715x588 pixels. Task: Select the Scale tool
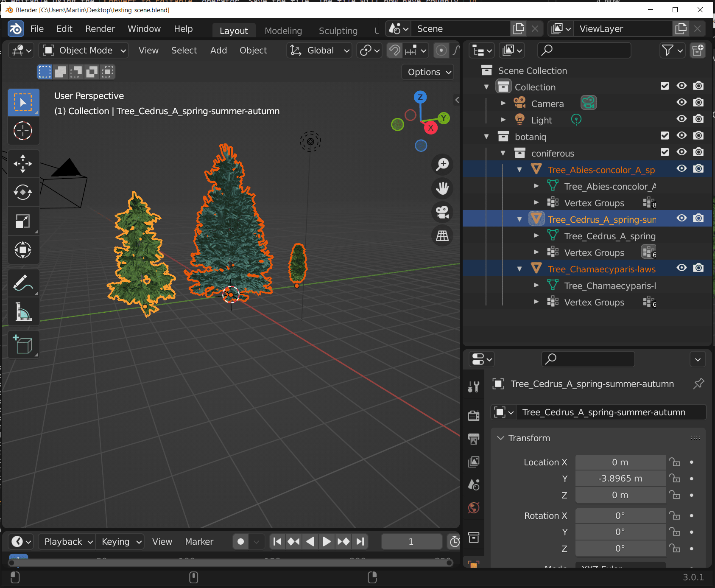point(23,221)
